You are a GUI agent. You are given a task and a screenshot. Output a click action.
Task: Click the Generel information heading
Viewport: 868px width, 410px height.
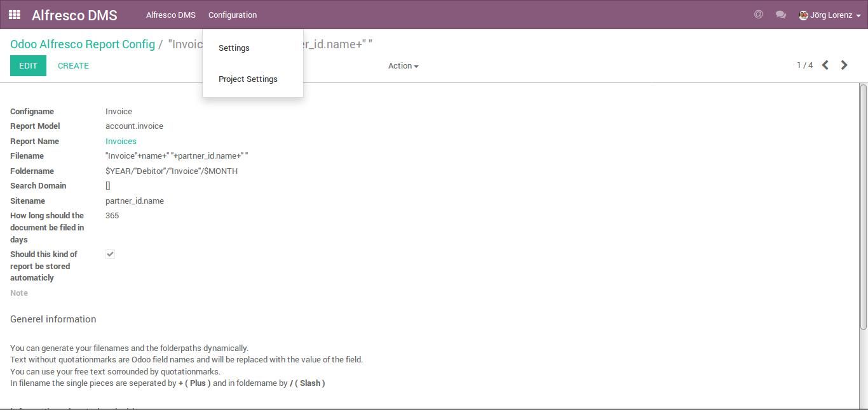click(x=53, y=319)
